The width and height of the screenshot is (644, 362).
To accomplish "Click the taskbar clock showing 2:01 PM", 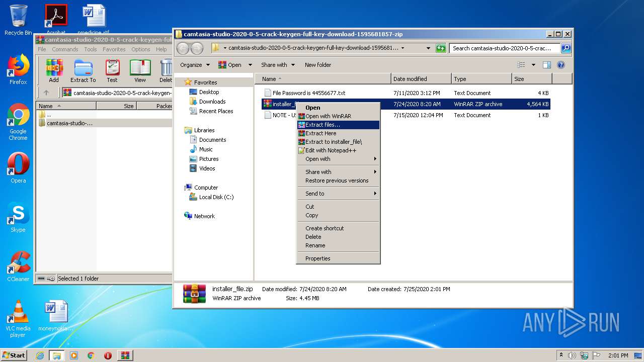I will pos(618,355).
